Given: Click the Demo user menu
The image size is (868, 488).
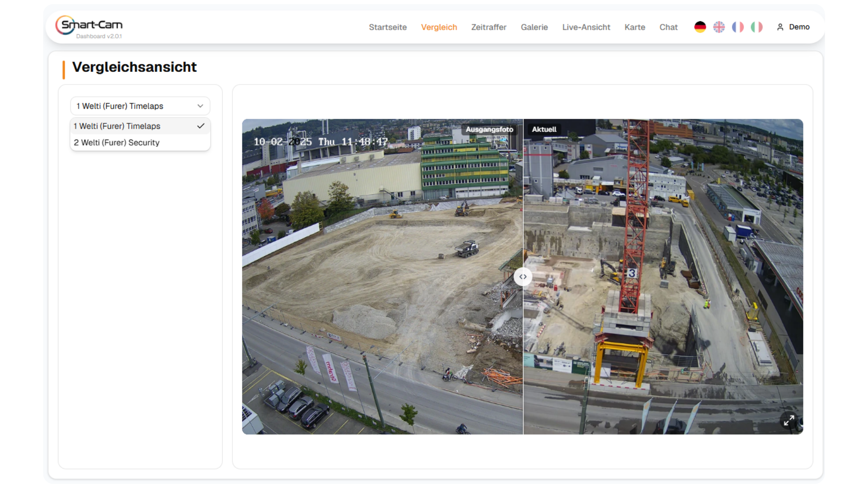Looking at the screenshot, I should point(793,27).
